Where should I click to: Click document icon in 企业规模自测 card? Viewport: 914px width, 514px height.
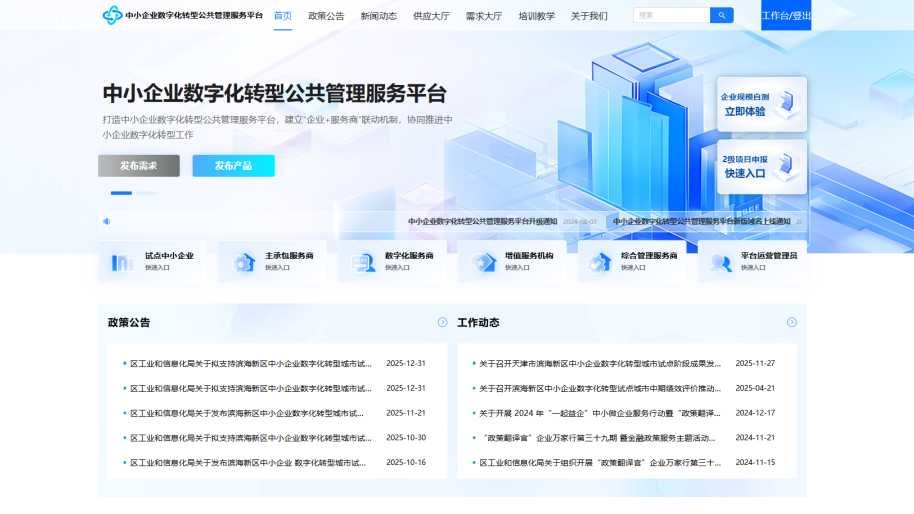pos(787,103)
